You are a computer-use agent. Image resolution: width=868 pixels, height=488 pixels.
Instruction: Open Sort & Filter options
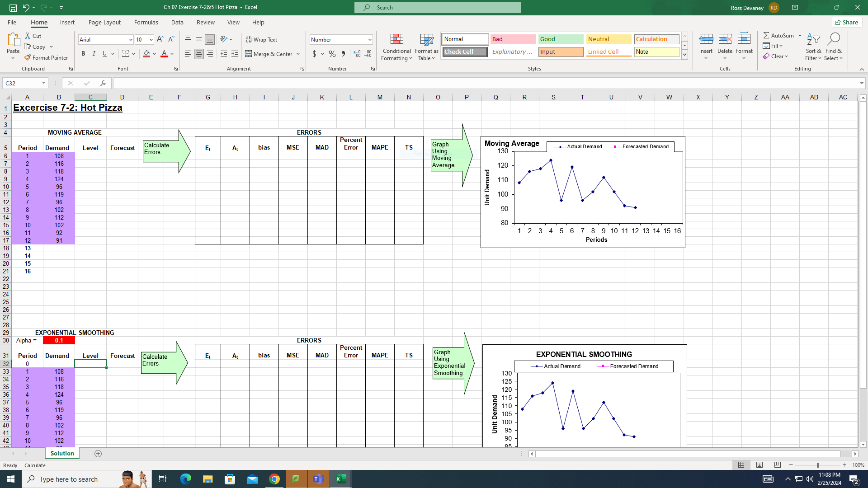(x=813, y=47)
